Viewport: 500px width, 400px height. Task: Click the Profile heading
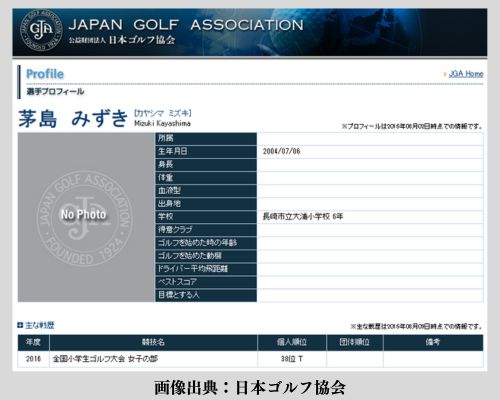[45, 74]
